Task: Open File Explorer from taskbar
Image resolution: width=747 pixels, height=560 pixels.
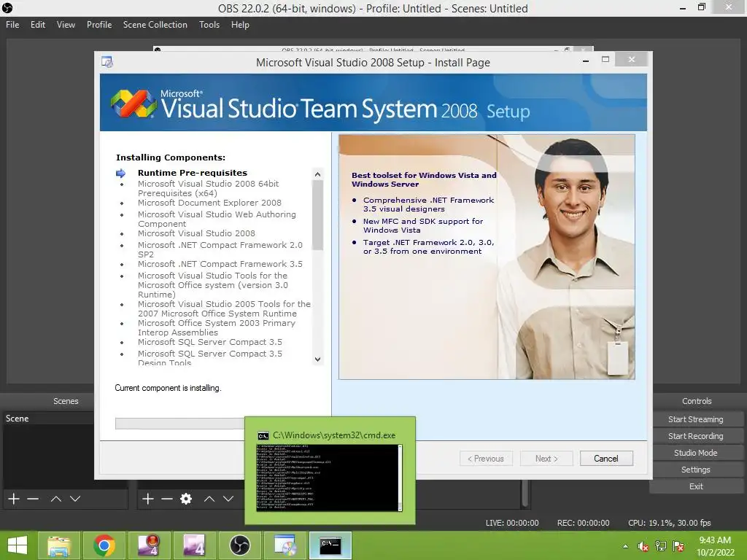Action: 59,545
